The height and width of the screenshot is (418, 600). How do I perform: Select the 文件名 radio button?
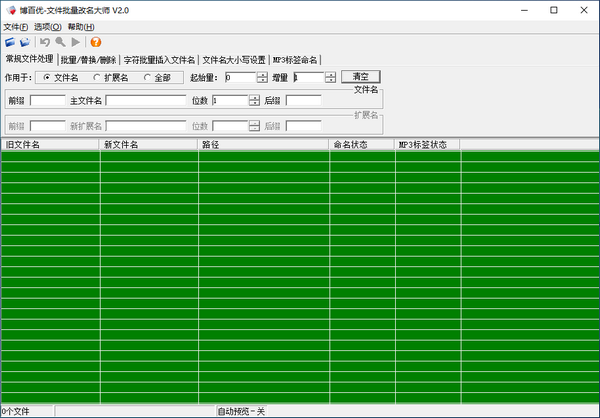47,77
